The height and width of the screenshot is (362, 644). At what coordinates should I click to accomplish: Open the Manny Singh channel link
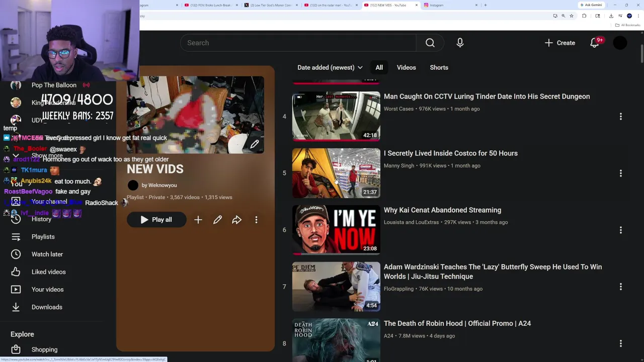(x=399, y=165)
